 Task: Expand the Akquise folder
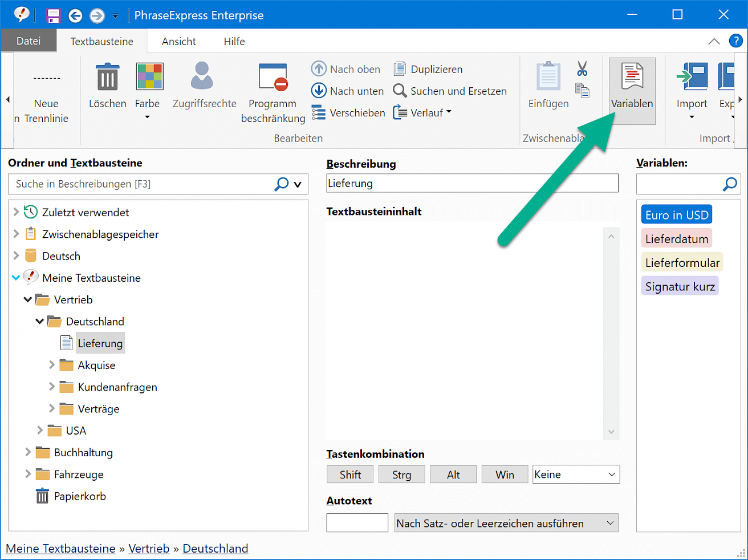click(x=52, y=365)
